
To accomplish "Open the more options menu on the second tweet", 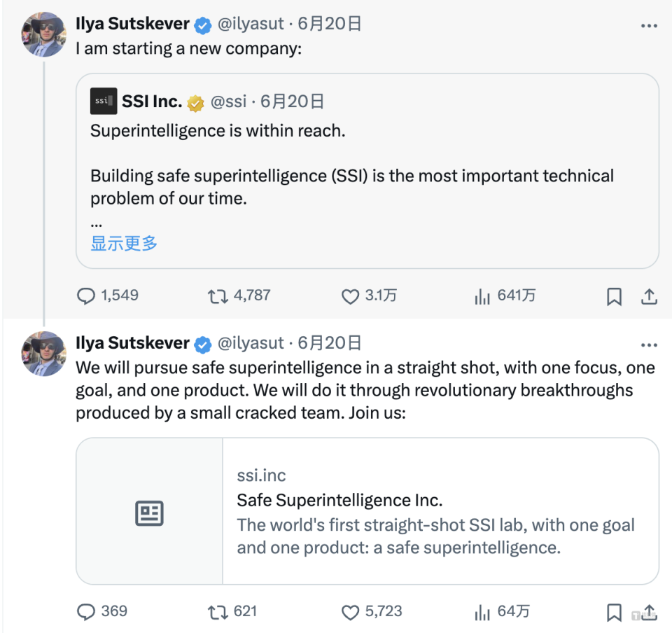I will click(650, 343).
